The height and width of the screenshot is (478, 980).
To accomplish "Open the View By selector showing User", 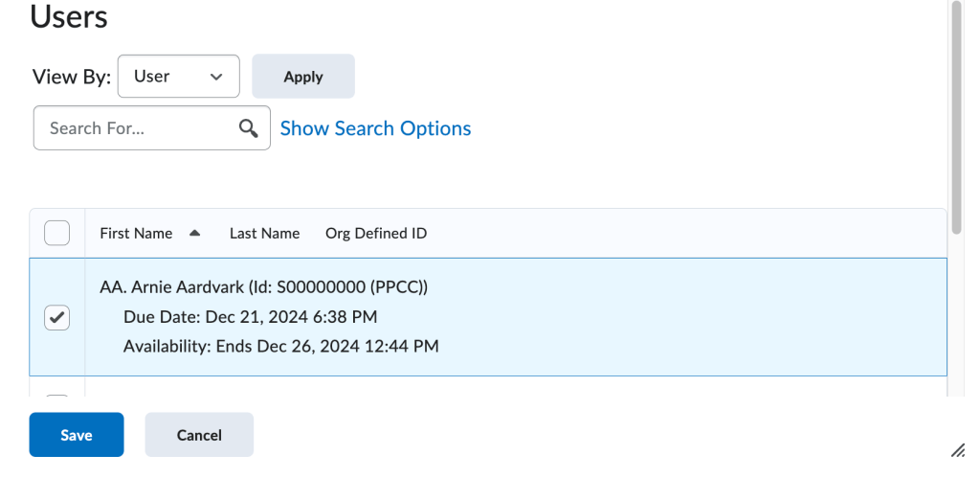I will pos(179,77).
